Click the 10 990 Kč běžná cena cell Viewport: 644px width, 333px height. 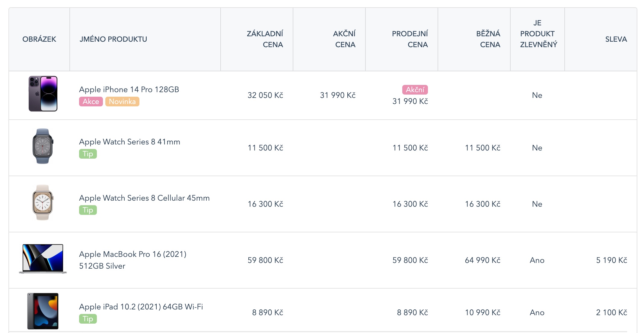483,313
